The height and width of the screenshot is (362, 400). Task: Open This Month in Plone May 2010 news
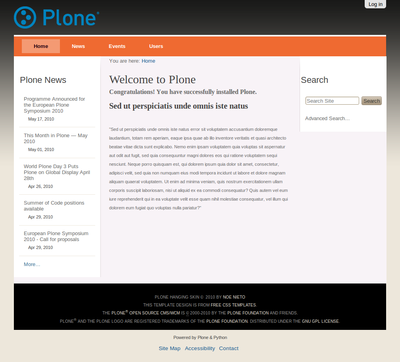pos(56,138)
